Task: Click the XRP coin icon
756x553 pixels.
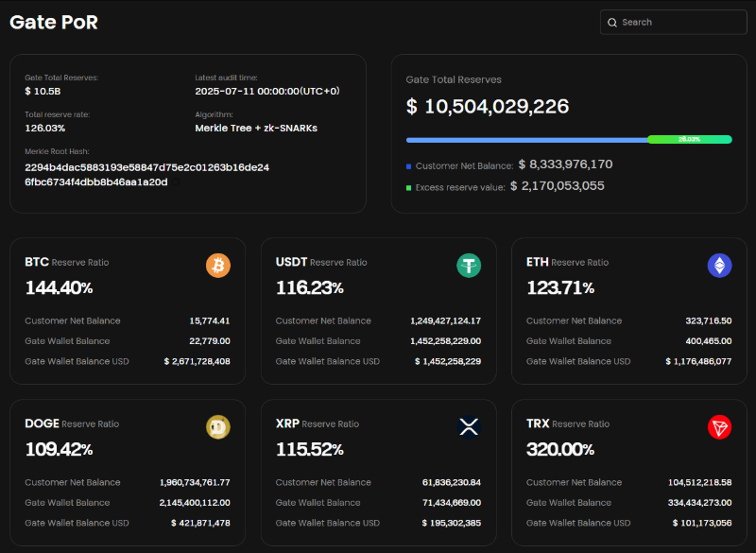Action: pos(469,426)
